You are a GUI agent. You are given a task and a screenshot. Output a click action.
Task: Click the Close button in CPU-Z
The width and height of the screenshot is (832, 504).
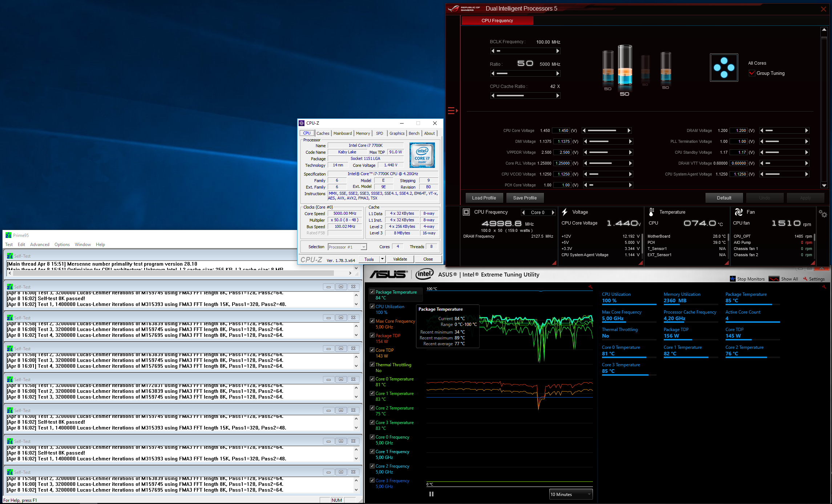coord(428,259)
